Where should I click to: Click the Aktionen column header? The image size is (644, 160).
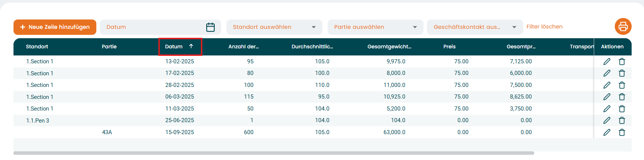612,46
